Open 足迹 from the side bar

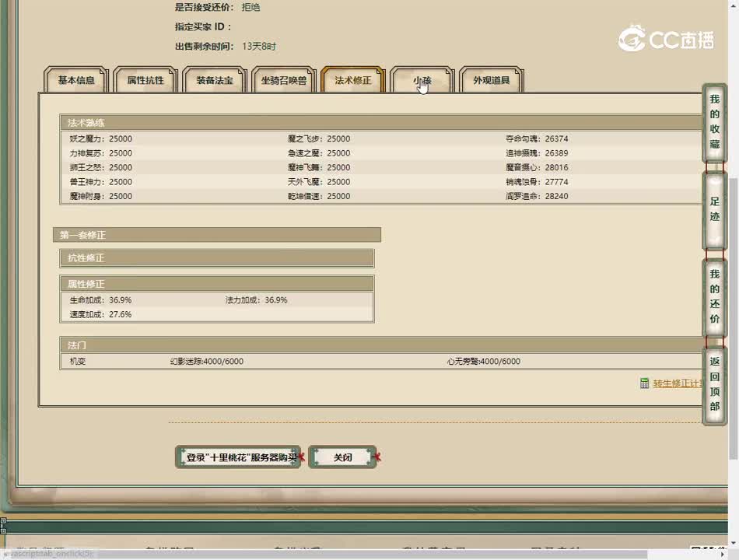click(714, 210)
